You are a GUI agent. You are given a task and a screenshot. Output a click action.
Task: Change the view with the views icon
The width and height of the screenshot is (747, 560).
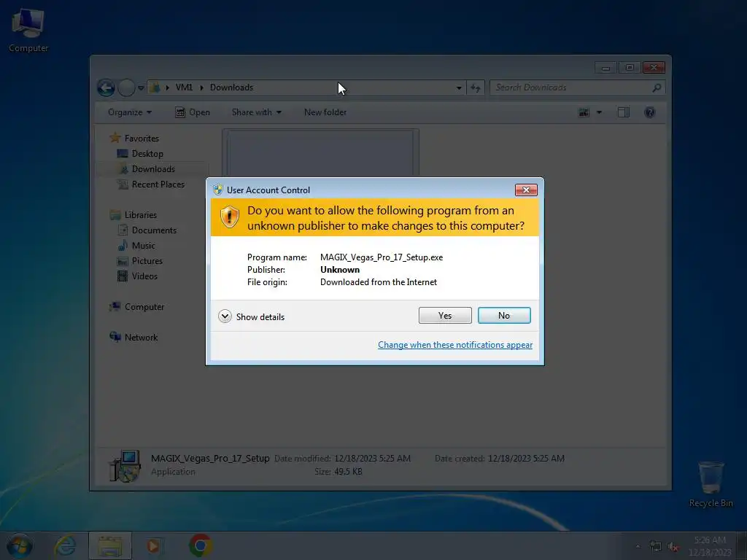click(584, 112)
